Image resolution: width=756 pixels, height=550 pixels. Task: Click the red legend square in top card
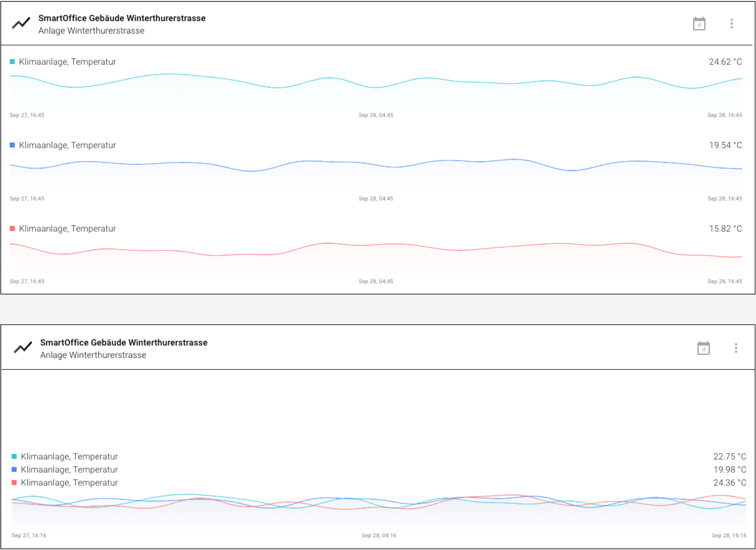click(12, 229)
